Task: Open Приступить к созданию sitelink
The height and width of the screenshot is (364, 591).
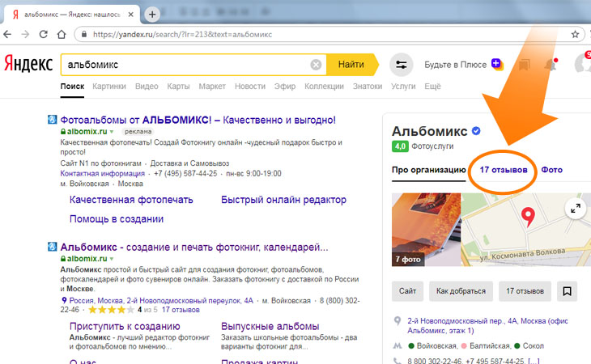Action: (125, 326)
